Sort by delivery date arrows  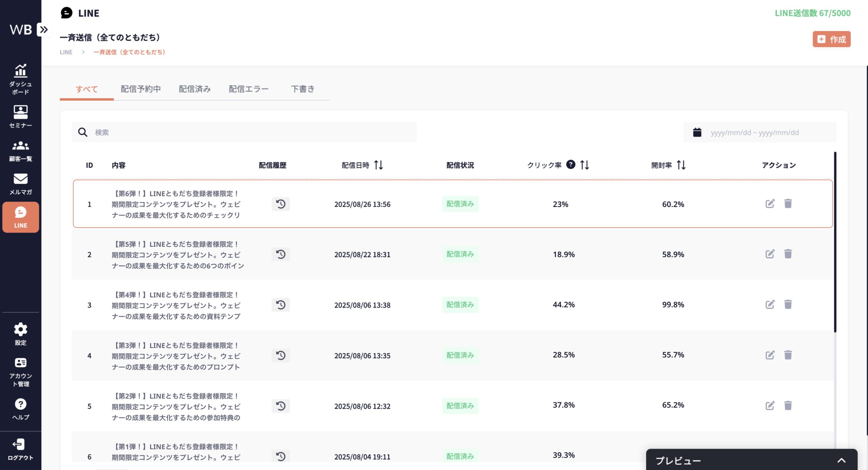click(378, 165)
